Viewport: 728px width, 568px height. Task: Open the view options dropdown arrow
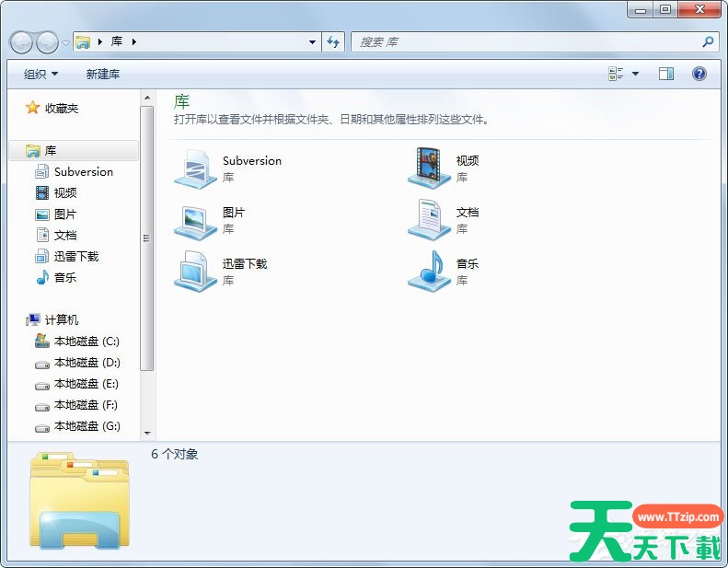click(x=636, y=74)
